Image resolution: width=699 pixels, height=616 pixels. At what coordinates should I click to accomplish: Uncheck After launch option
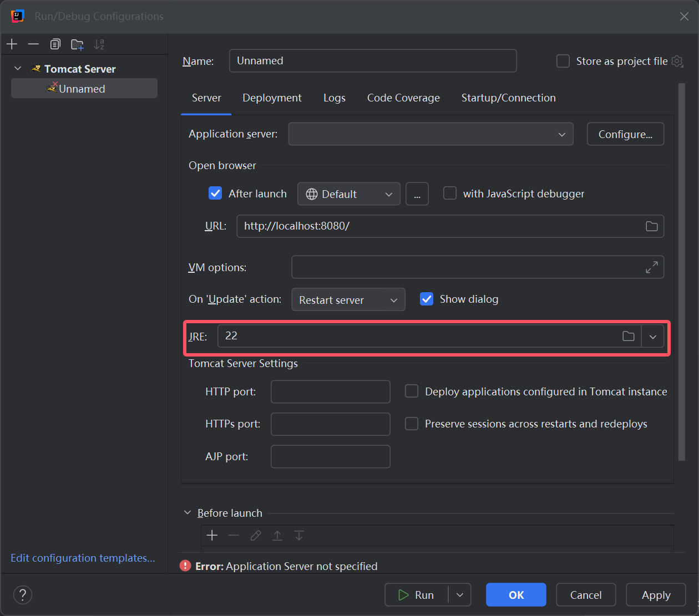(215, 194)
